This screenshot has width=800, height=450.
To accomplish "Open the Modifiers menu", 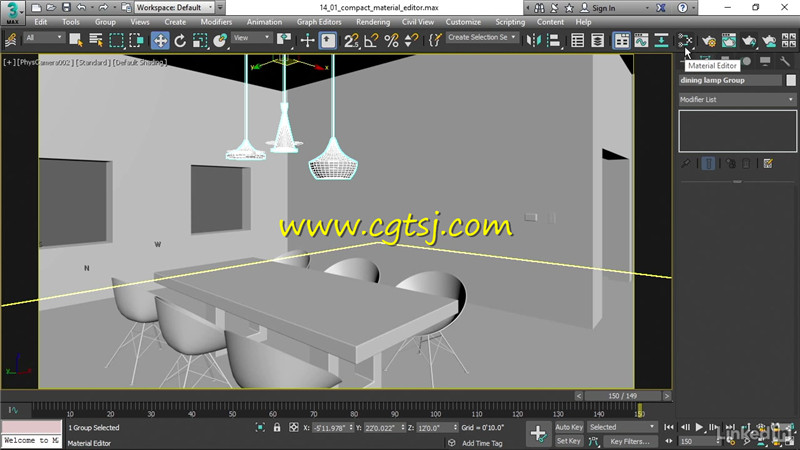I will [x=216, y=22].
